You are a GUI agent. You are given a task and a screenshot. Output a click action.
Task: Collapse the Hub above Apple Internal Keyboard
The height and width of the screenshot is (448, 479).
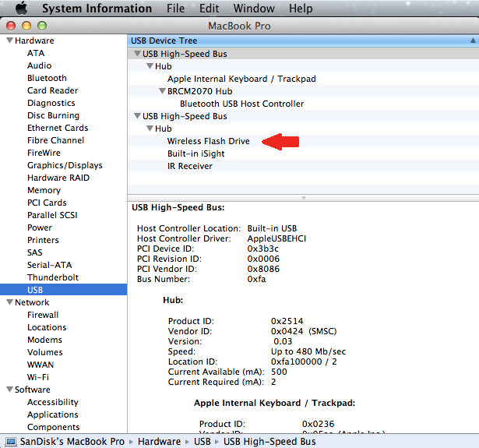click(x=150, y=66)
